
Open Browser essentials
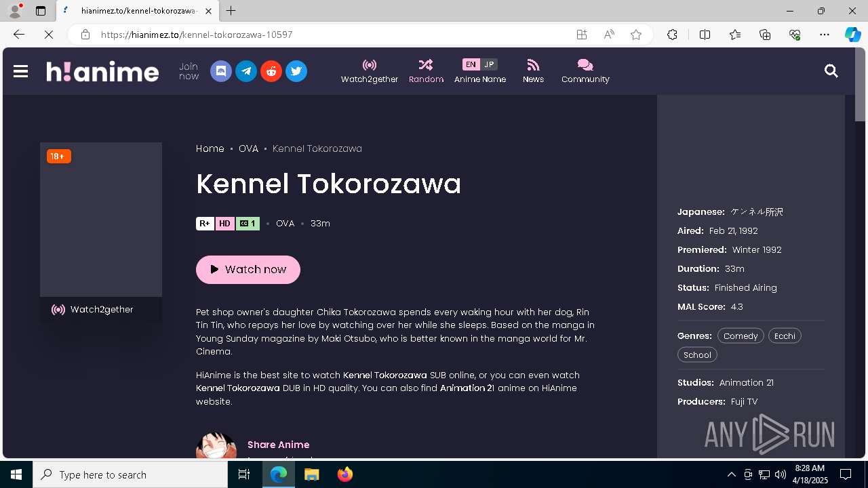[795, 35]
